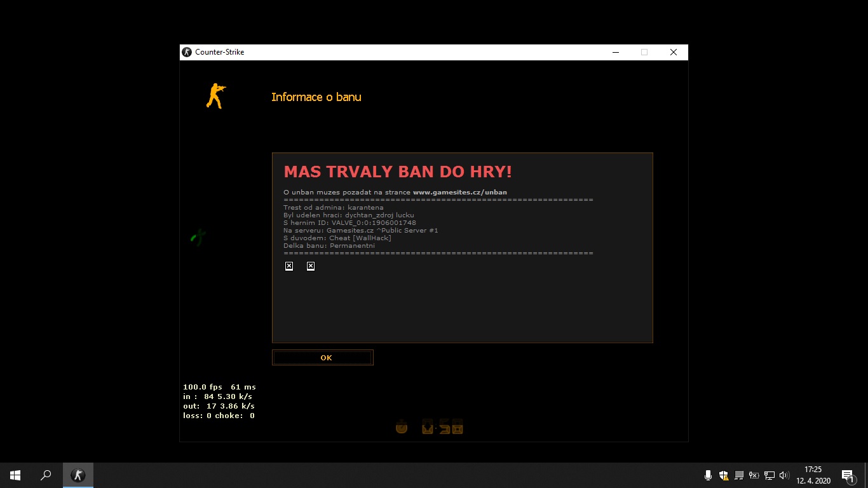The height and width of the screenshot is (488, 868).
Task: Click the red MAS TRVALY BAN DO HRY heading
Action: click(x=397, y=172)
